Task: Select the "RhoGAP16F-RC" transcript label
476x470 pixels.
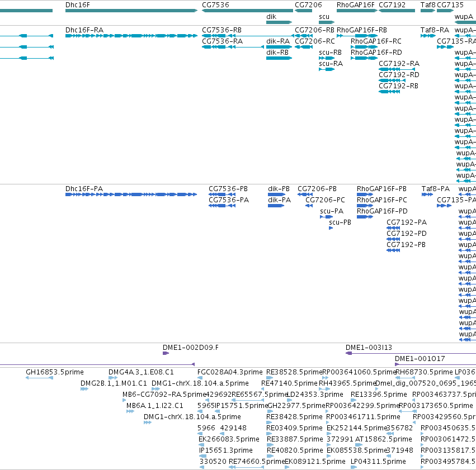Action: point(376,41)
